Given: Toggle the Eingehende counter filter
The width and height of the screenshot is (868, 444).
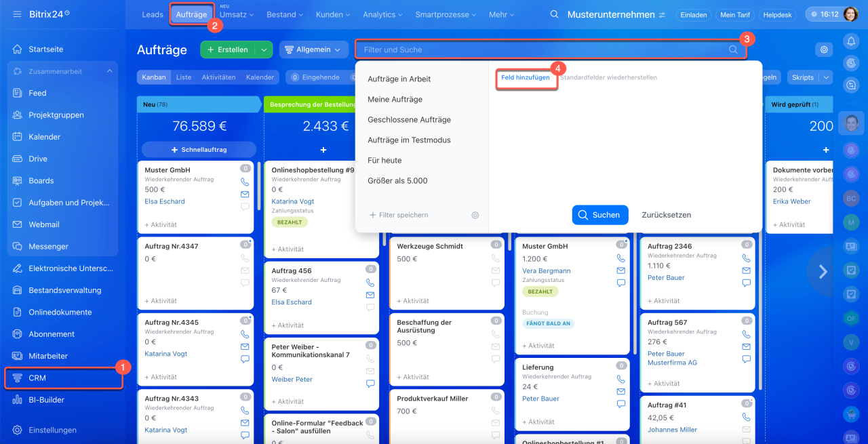Looking at the screenshot, I should coord(315,77).
